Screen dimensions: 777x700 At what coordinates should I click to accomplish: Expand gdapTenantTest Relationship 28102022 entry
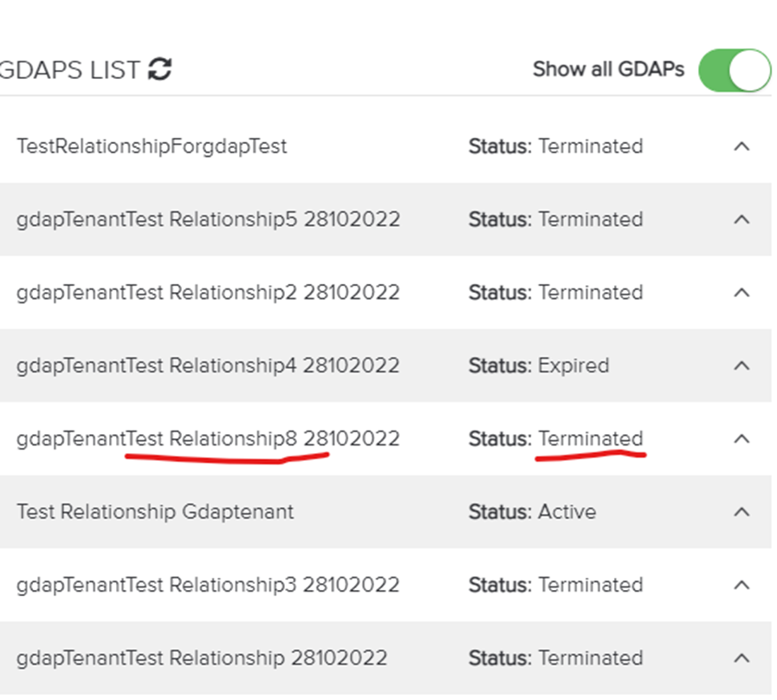click(x=742, y=658)
